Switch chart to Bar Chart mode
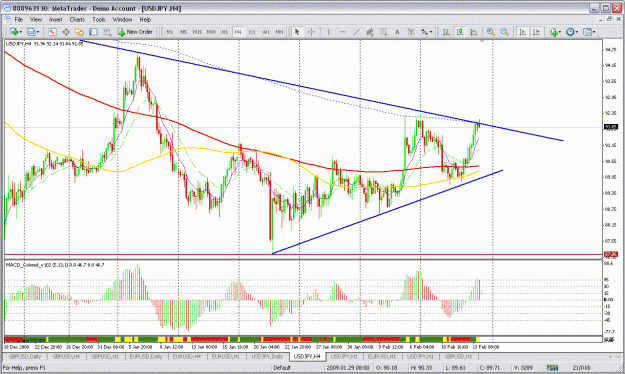The image size is (625, 374). [x=446, y=32]
